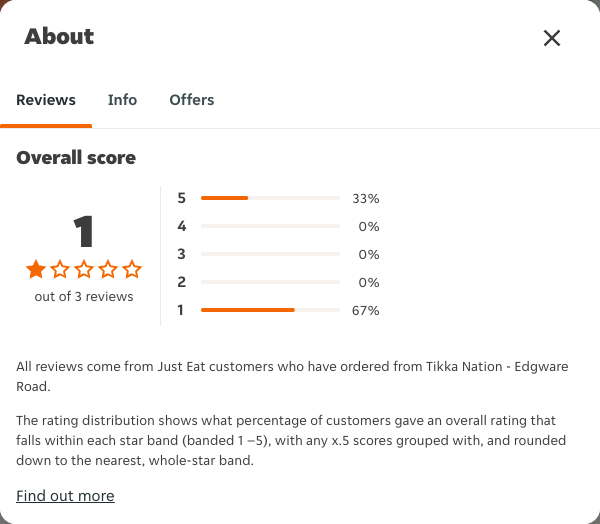Image resolution: width=600 pixels, height=524 pixels.
Task: Click the fifth empty star icon
Action: (132, 269)
